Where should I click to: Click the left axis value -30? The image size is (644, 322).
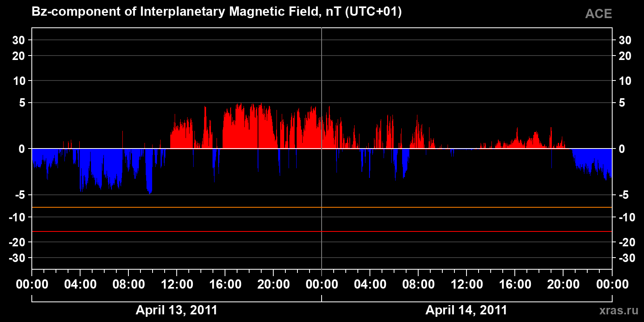(17, 258)
